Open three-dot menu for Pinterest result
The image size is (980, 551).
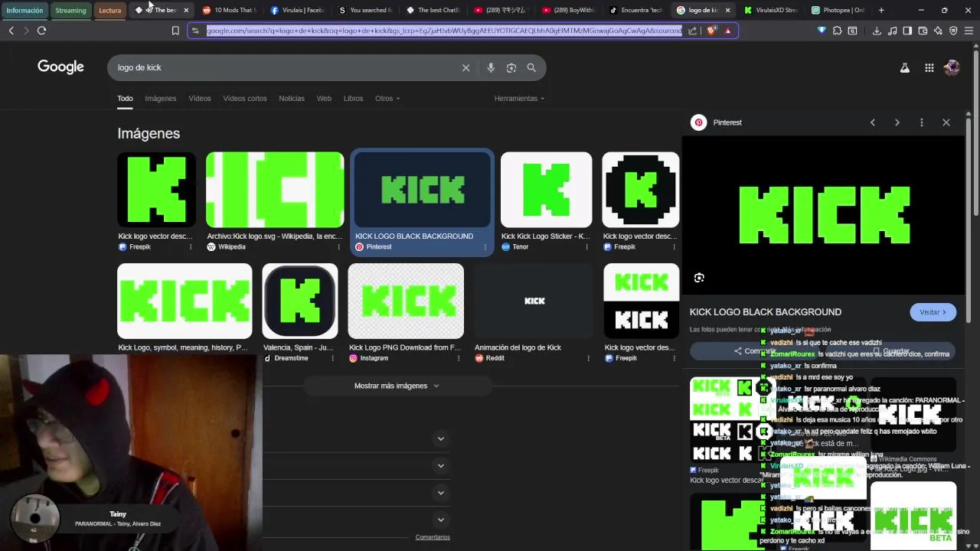(x=485, y=246)
